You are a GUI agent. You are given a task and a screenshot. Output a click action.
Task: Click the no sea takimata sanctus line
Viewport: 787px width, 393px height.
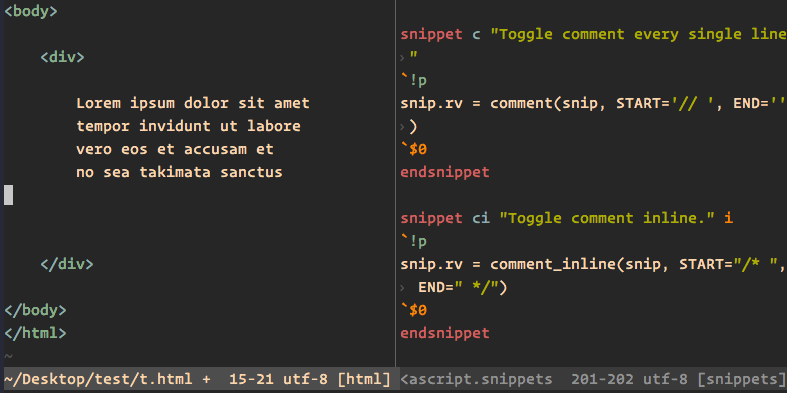pos(179,172)
